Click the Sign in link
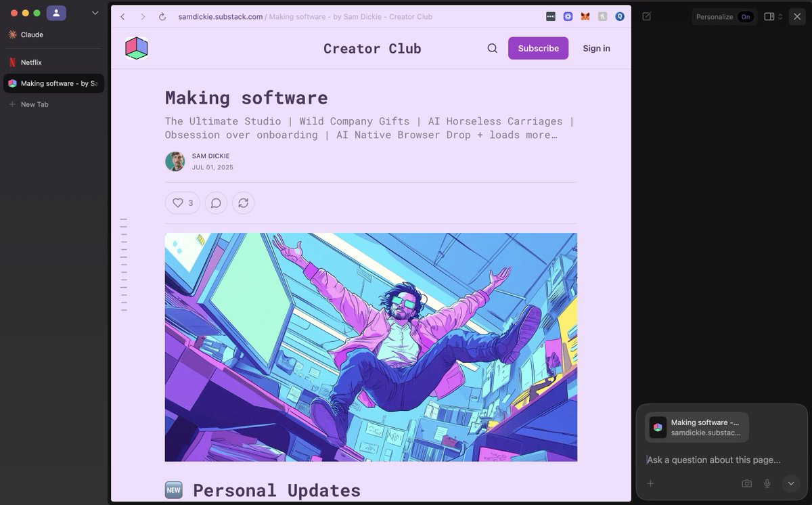The width and height of the screenshot is (812, 505). tap(596, 48)
